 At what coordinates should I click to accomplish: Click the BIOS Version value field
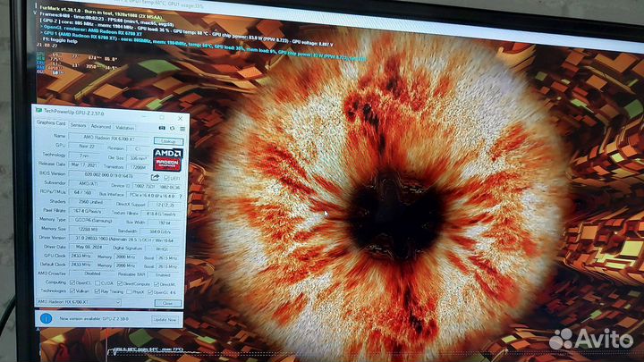point(109,175)
